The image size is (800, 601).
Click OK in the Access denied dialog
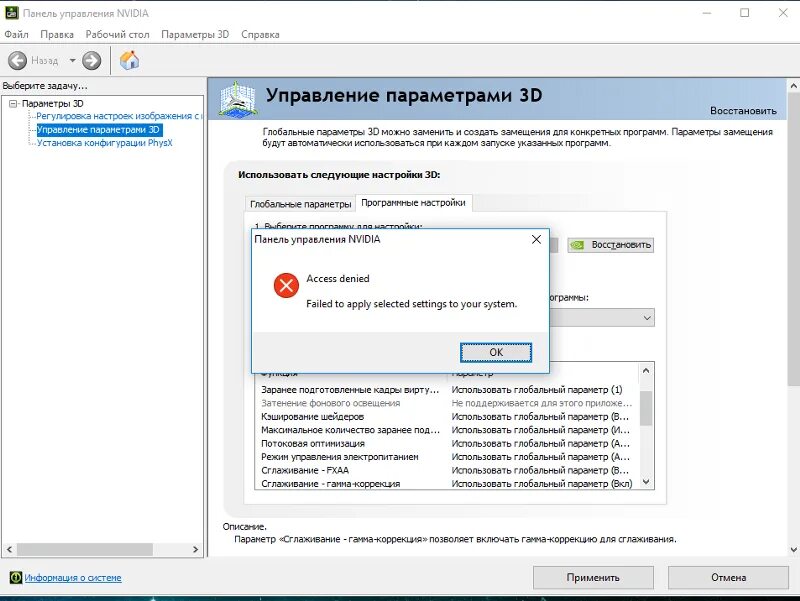[496, 352]
